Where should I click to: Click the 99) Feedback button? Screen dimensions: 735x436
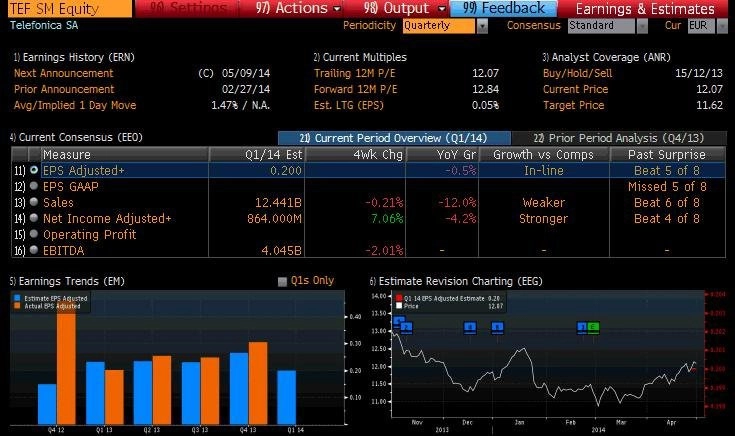click(x=503, y=8)
